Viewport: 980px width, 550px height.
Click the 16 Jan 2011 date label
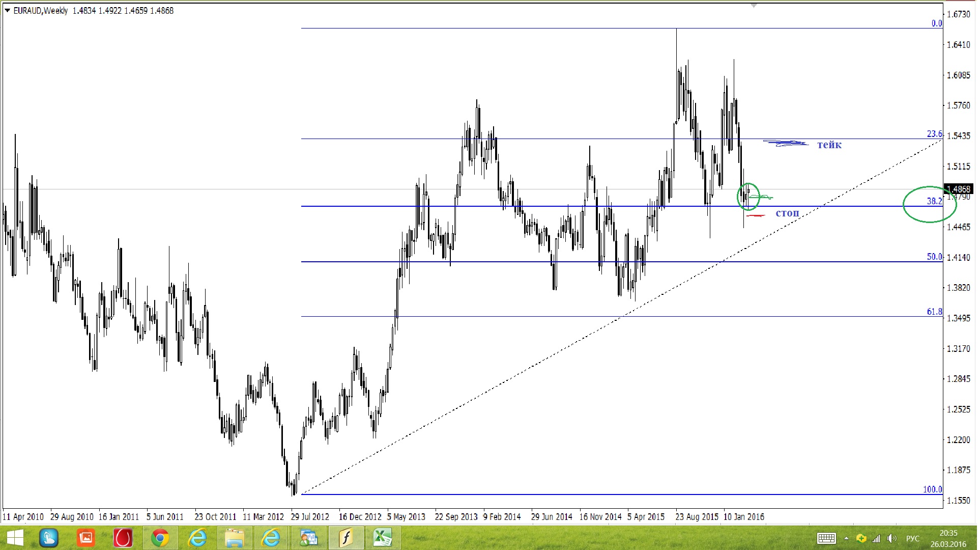click(x=119, y=517)
